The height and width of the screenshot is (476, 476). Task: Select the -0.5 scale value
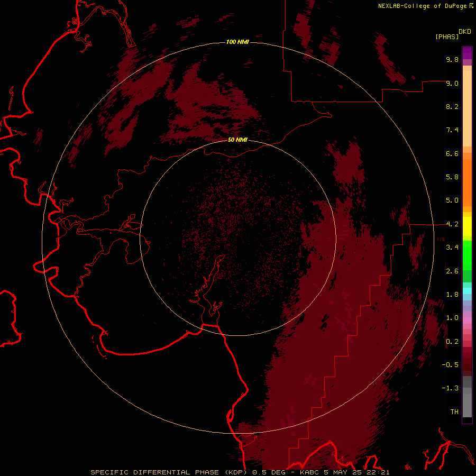[450, 365]
